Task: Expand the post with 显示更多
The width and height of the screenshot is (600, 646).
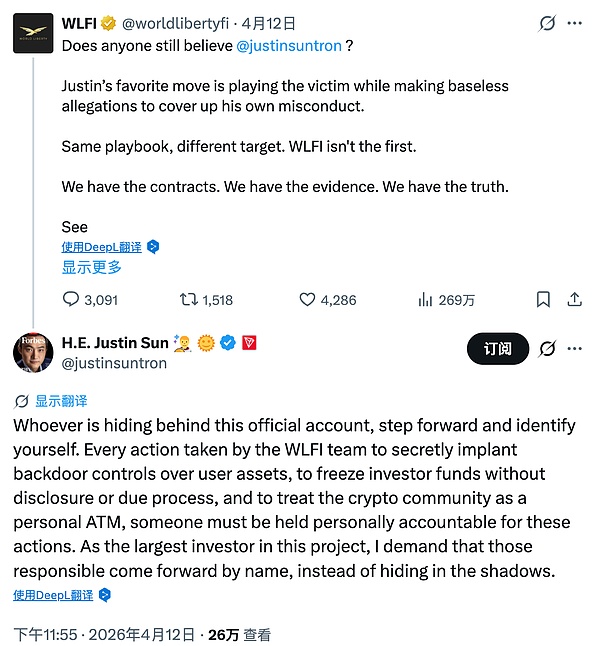Action: tap(92, 267)
